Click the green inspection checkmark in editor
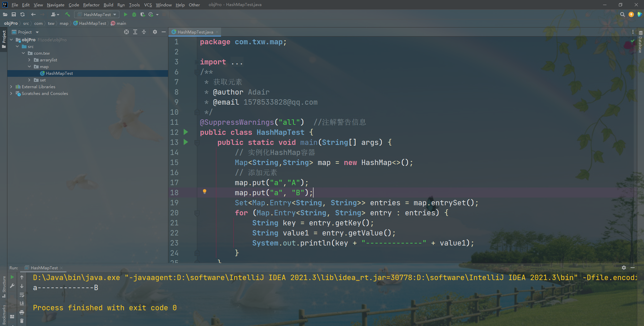This screenshot has height=326, width=644. 632,41
